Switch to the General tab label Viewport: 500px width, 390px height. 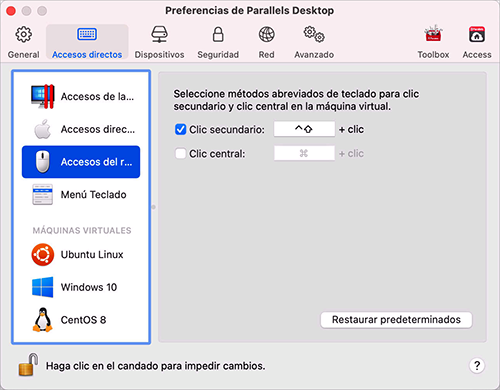pyautogui.click(x=23, y=55)
